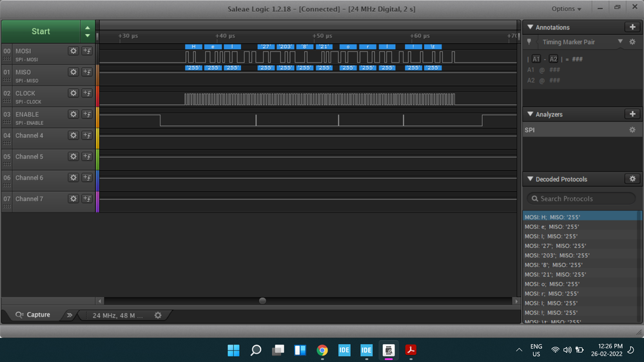644x362 pixels.
Task: Select decoded row MOSI: '21'
Action: coord(581,274)
